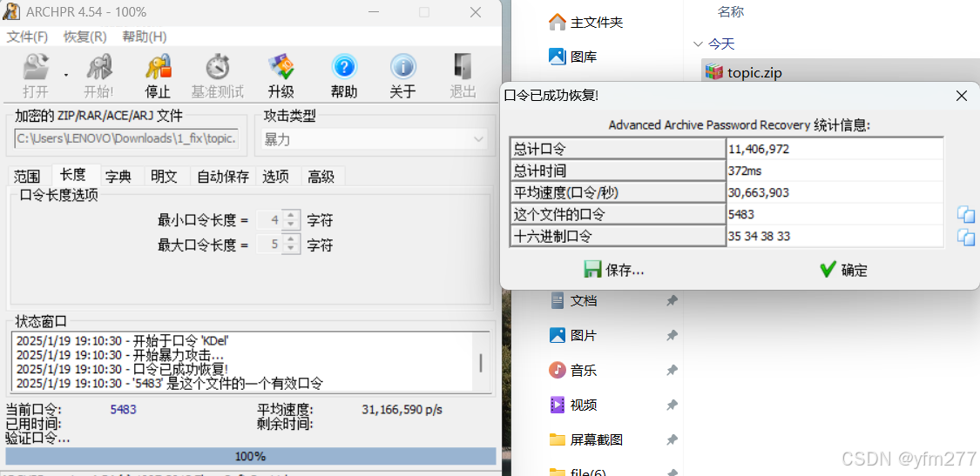Click the 打开 (Open) toolbar icon

coord(36,67)
